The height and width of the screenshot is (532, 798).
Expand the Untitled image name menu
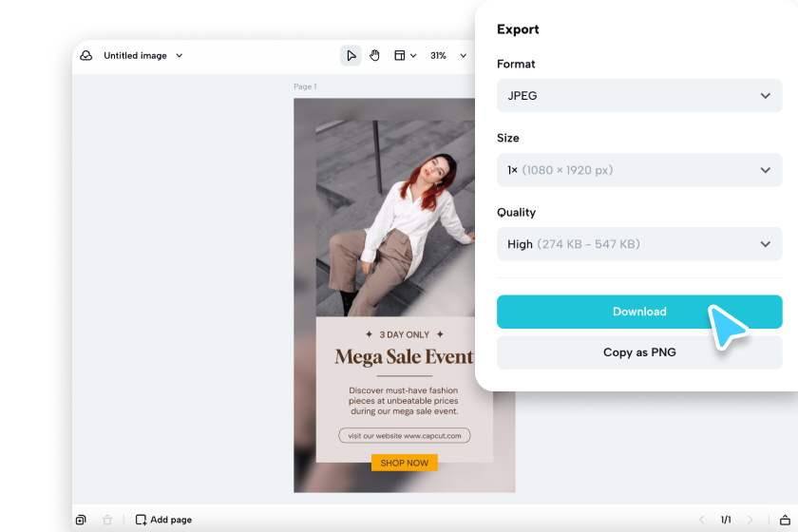[x=180, y=55]
